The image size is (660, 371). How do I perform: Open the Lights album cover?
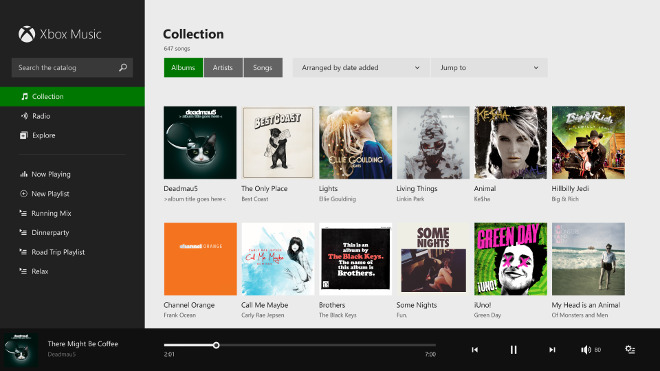[x=355, y=142]
